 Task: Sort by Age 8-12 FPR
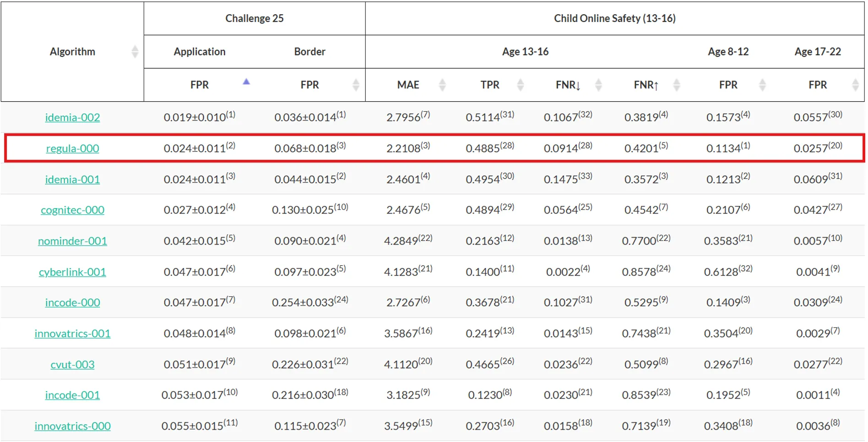tap(762, 84)
